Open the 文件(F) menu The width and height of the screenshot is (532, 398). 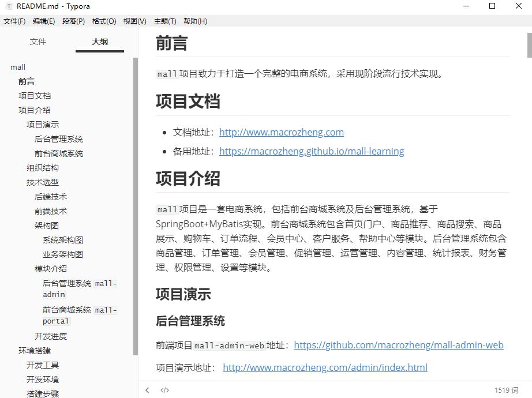(14, 21)
